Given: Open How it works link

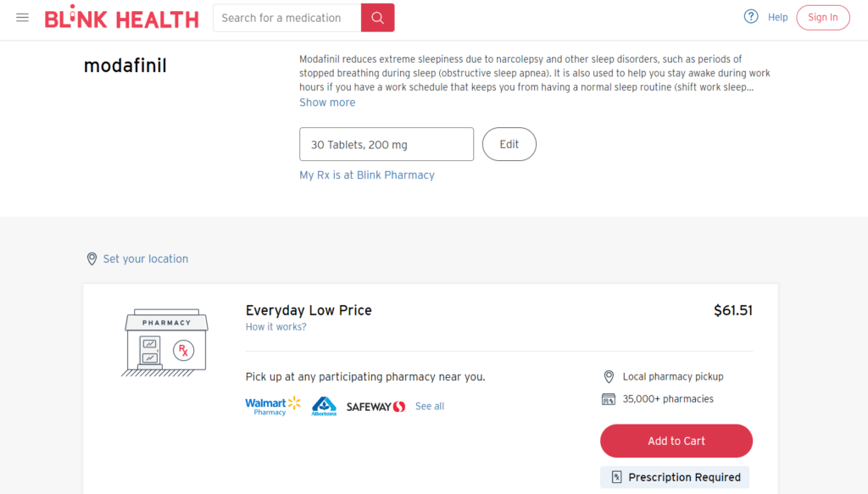Looking at the screenshot, I should pyautogui.click(x=275, y=326).
